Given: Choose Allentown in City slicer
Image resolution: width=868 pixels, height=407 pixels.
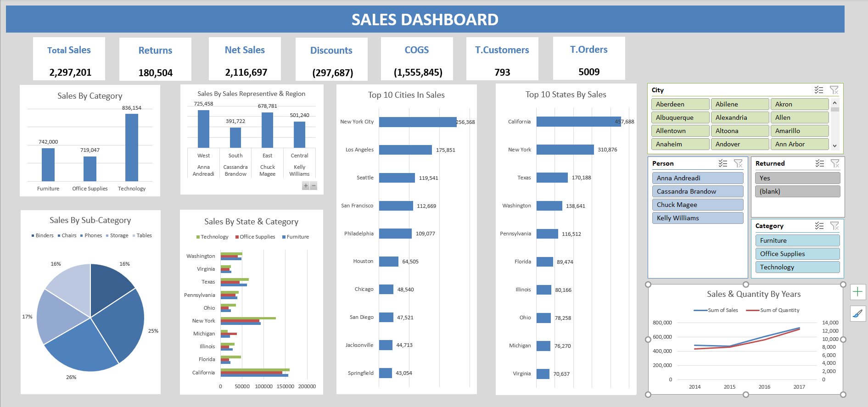Looking at the screenshot, I should point(680,131).
